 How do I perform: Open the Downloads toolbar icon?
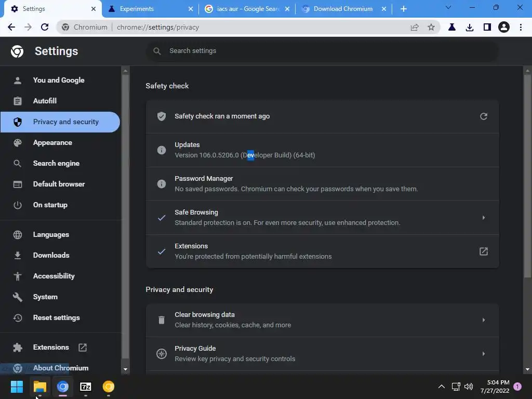[469, 27]
